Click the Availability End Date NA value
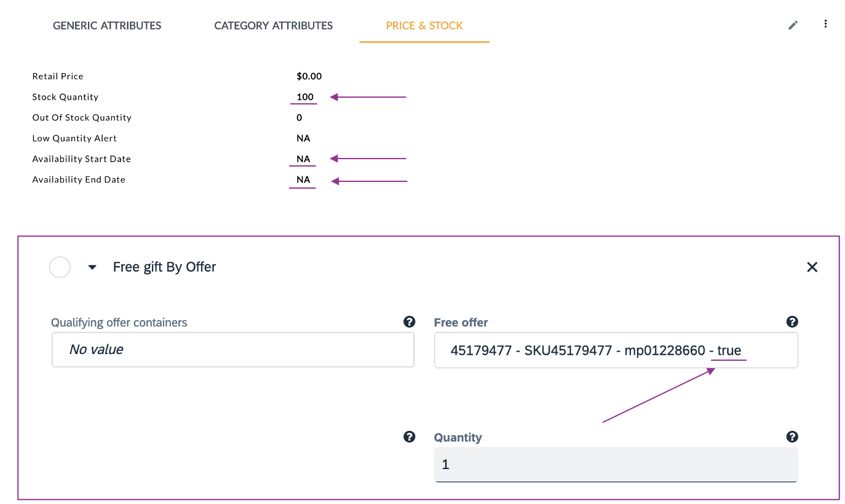The image size is (845, 504). pyautogui.click(x=303, y=180)
